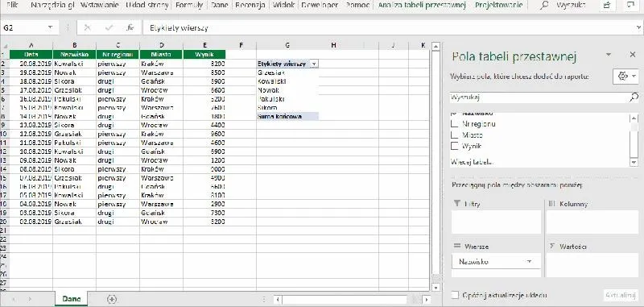Image resolution: width=644 pixels, height=307 pixels.
Task: Select the Dane sheet tab
Action: [71, 299]
